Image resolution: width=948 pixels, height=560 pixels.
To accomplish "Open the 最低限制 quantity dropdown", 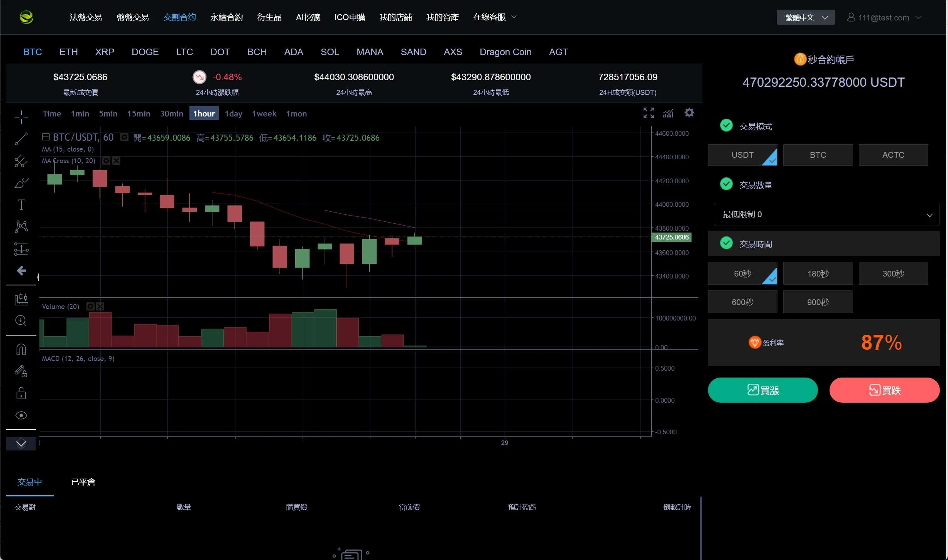I will [x=826, y=214].
